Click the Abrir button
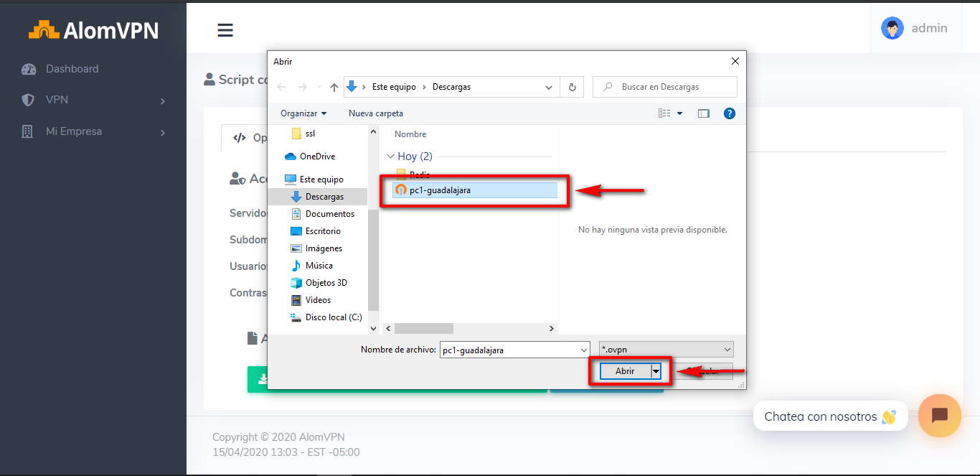The image size is (980, 476). click(x=625, y=371)
